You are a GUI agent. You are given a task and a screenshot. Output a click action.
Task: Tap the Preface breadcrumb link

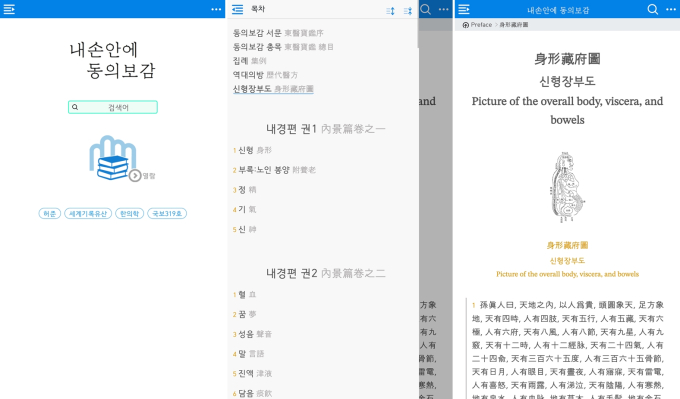point(481,25)
